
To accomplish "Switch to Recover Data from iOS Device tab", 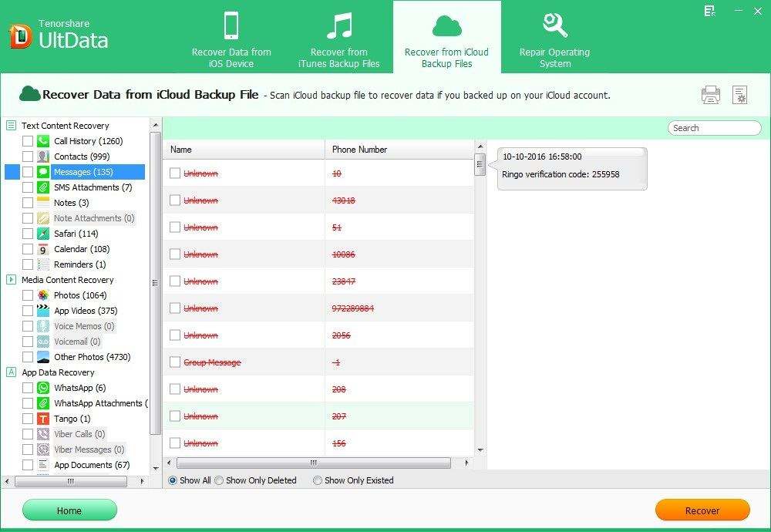I will [231, 38].
